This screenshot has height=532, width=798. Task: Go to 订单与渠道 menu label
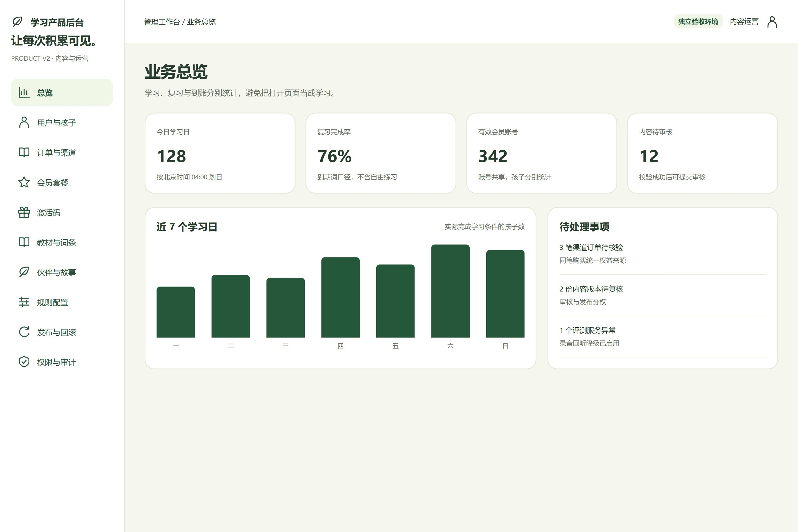click(x=56, y=153)
